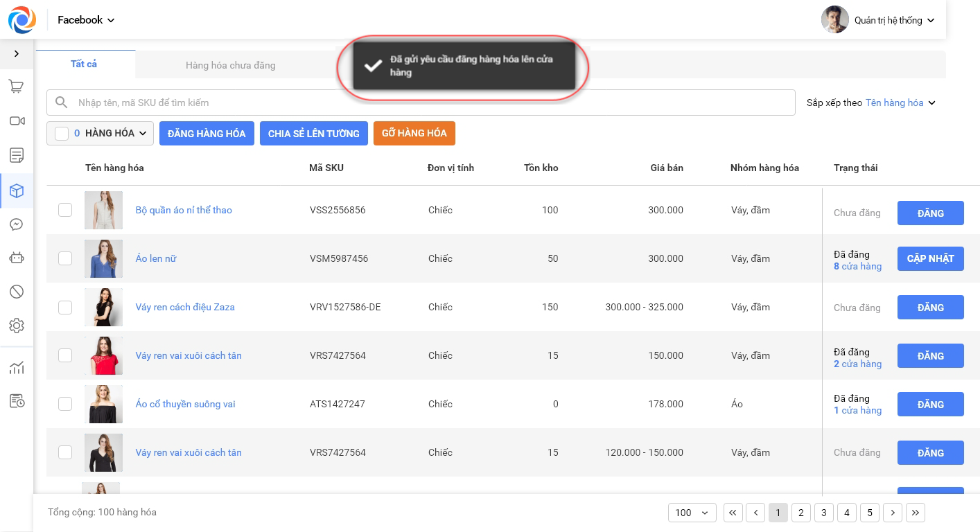The width and height of the screenshot is (980, 532).
Task: Open the 100 page size dropdown
Action: click(692, 513)
